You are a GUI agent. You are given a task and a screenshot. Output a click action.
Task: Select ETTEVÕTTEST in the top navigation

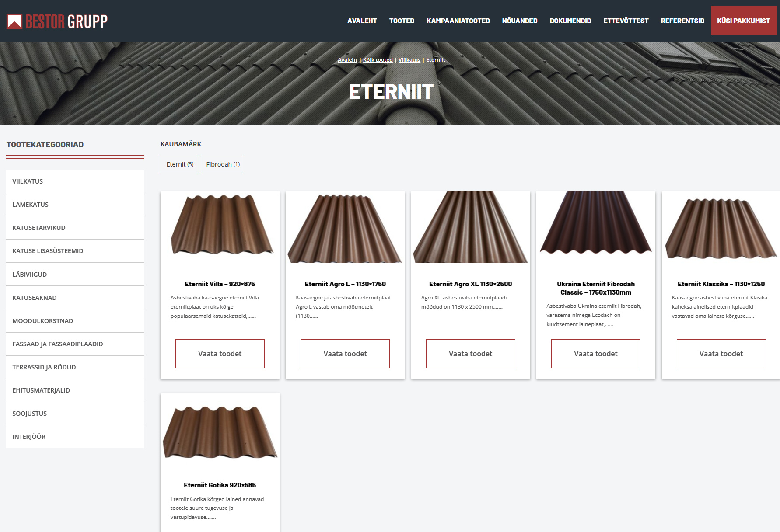pyautogui.click(x=626, y=21)
